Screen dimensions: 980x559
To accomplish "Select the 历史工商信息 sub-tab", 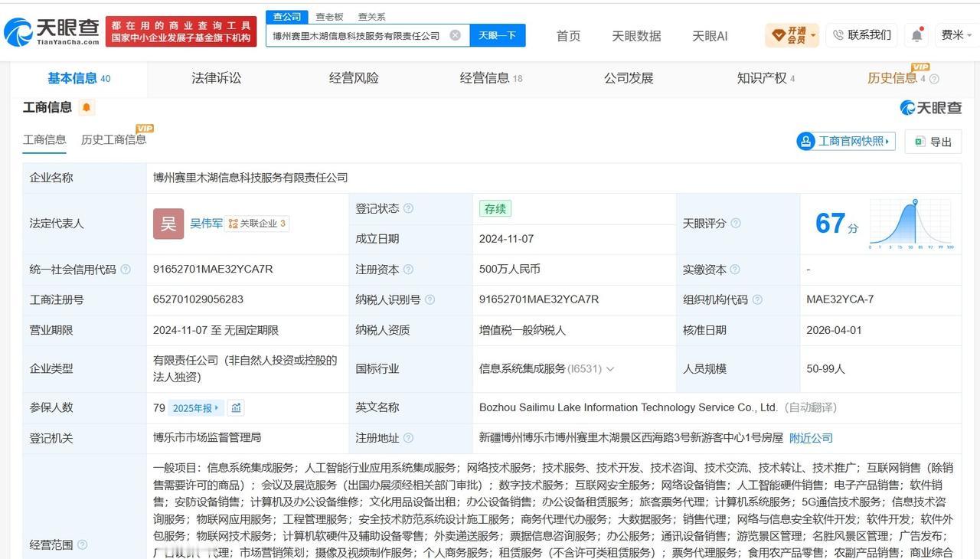I will tap(113, 139).
